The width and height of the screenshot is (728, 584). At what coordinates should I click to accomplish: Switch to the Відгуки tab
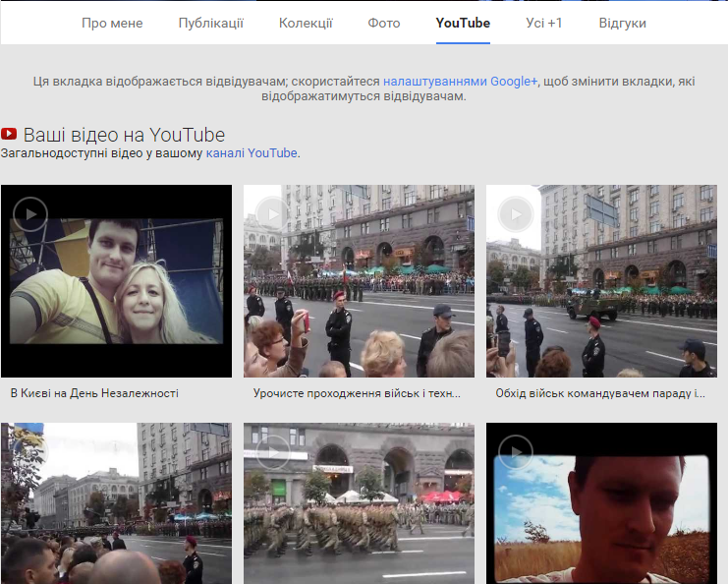tap(622, 23)
